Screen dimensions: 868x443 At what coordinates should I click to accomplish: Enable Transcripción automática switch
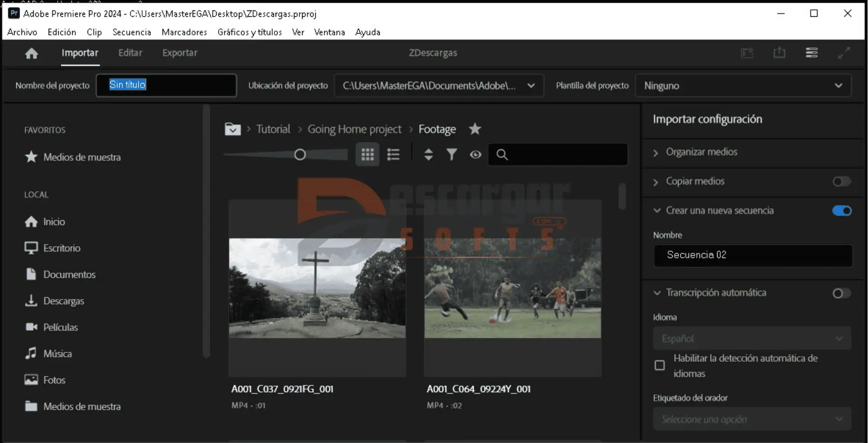[842, 293]
